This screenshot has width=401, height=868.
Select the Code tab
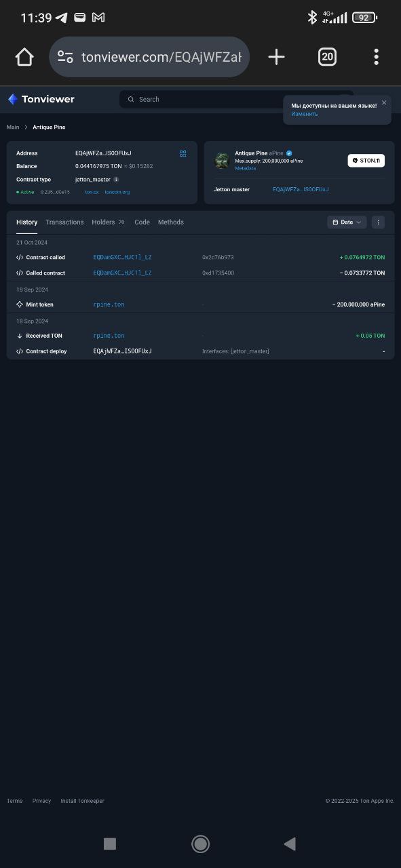pos(142,222)
